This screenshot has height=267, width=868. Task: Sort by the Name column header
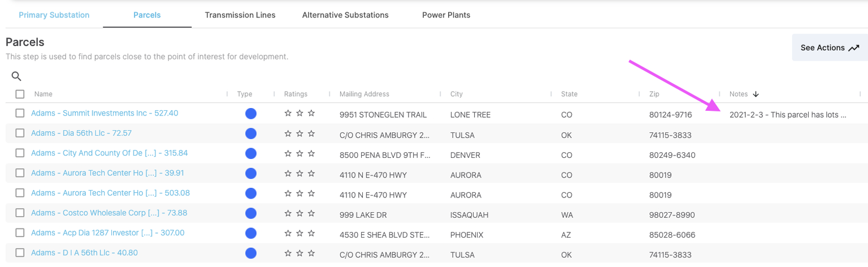43,94
